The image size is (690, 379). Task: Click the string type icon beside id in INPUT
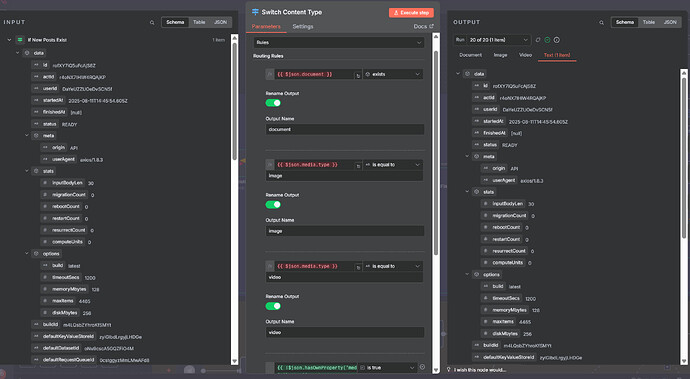(36, 65)
